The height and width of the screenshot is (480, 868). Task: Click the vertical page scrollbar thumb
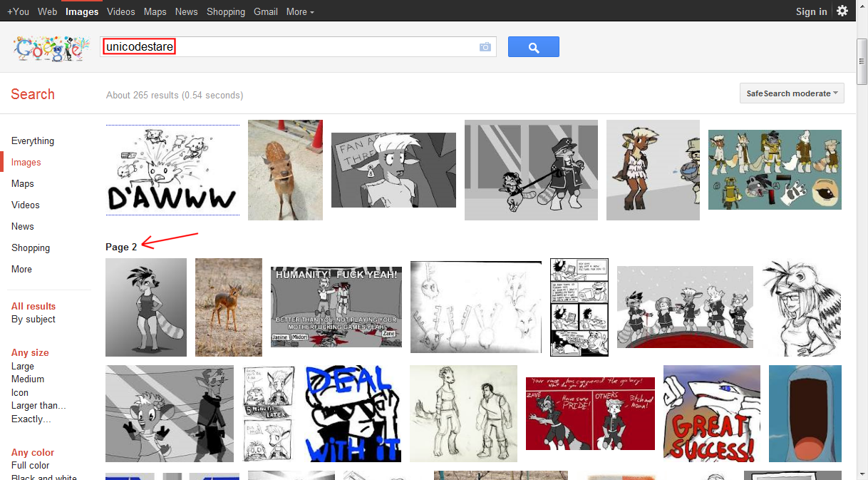pos(862,61)
